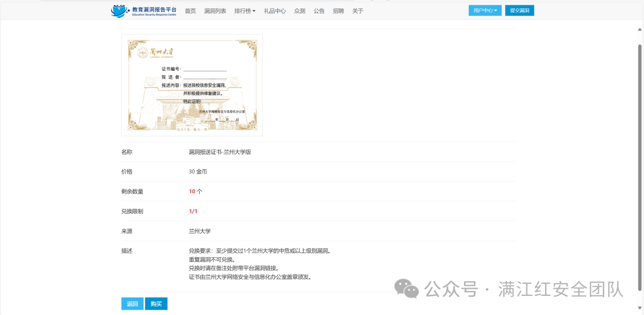Click the scrollbar up arrow

(x=639, y=29)
